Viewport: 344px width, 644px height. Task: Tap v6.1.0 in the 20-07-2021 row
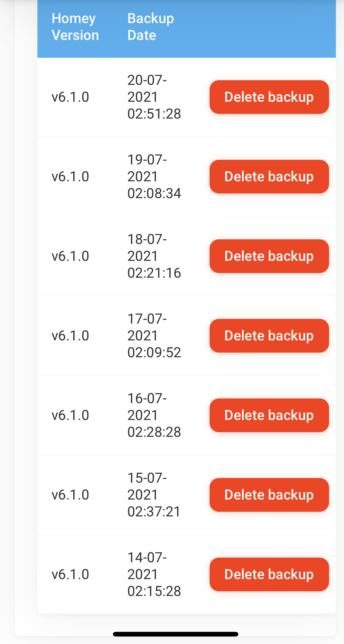[x=70, y=97]
